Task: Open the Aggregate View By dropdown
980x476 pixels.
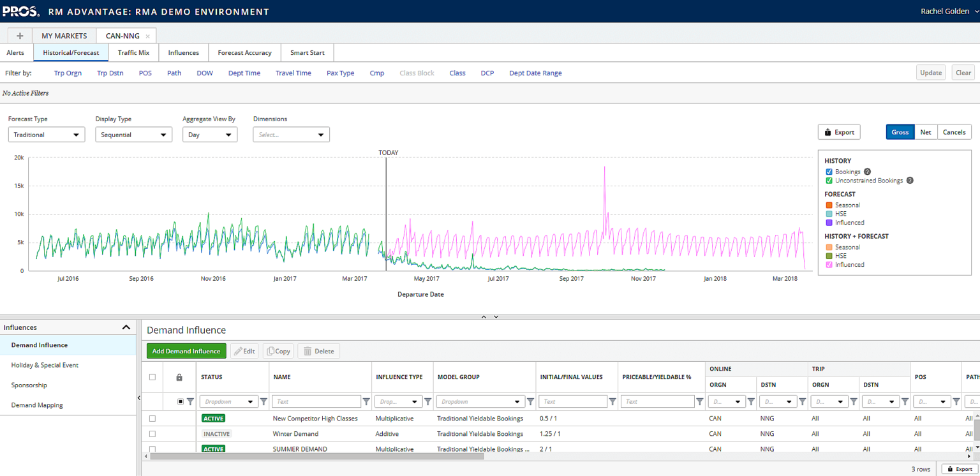Action: pos(210,135)
